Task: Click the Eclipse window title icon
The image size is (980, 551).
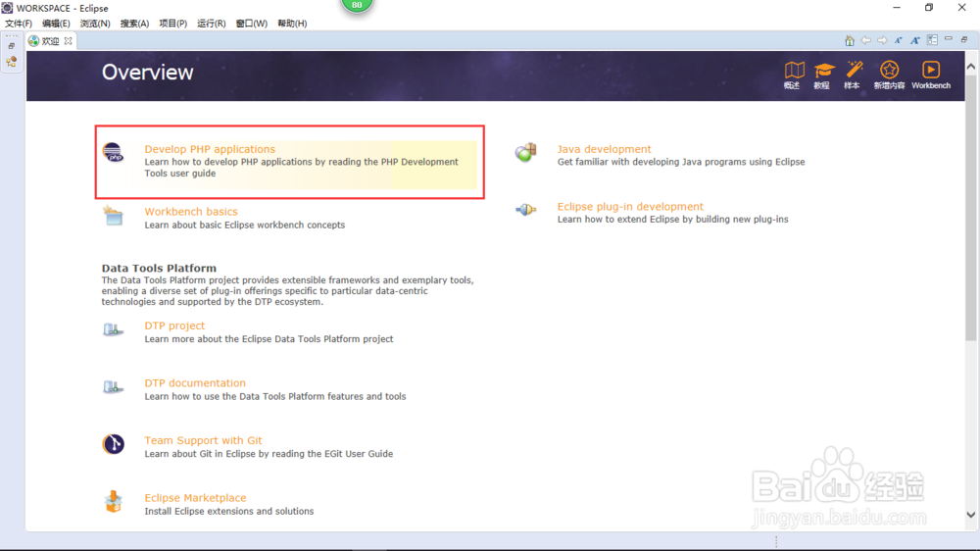Action: [8, 8]
